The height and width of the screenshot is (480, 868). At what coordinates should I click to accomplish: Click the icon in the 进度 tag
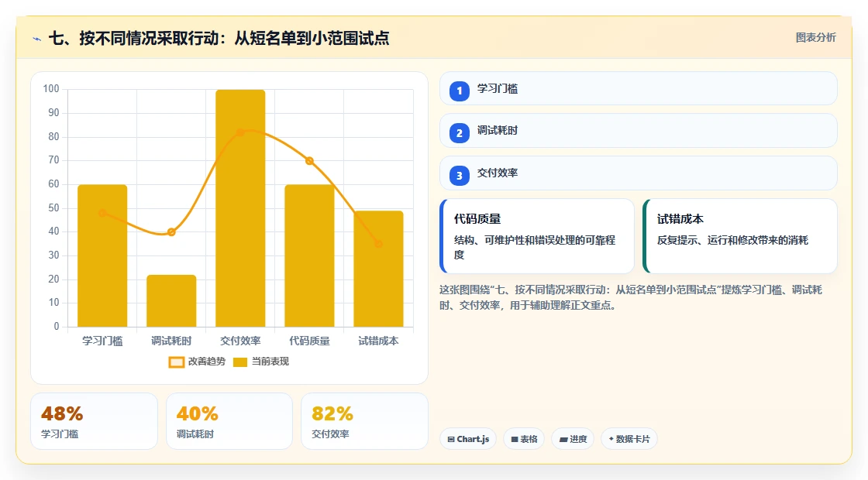563,439
